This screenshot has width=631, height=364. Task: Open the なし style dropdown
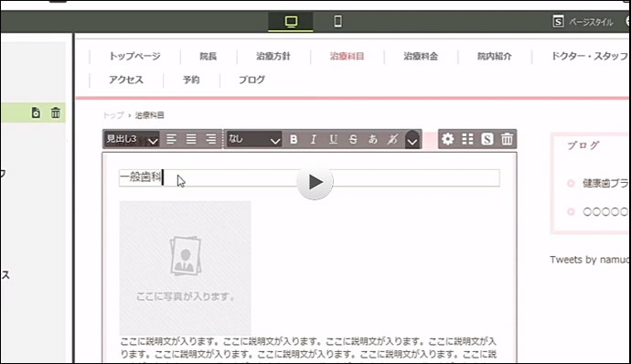[253, 139]
